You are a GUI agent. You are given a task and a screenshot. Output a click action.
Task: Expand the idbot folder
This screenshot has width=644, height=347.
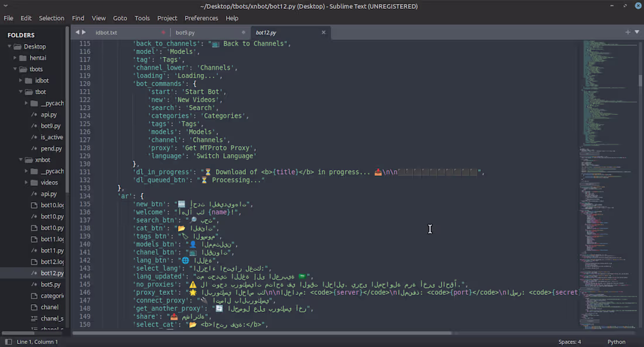tap(20, 80)
